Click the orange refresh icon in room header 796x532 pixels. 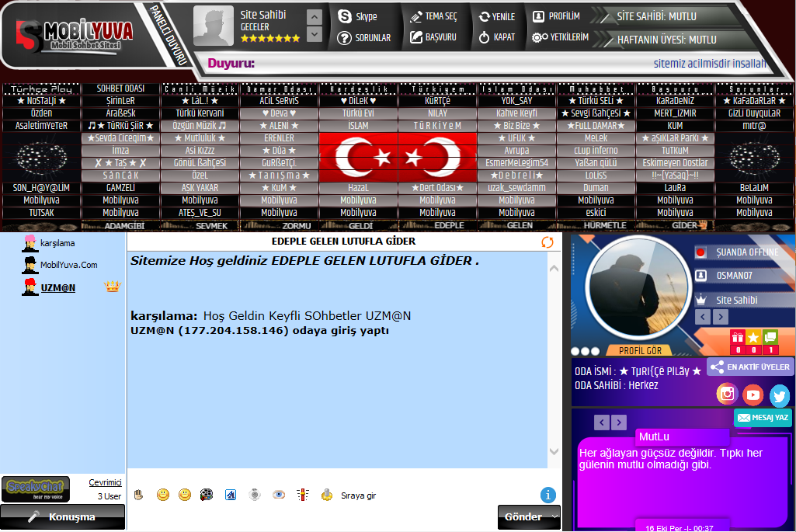547,242
